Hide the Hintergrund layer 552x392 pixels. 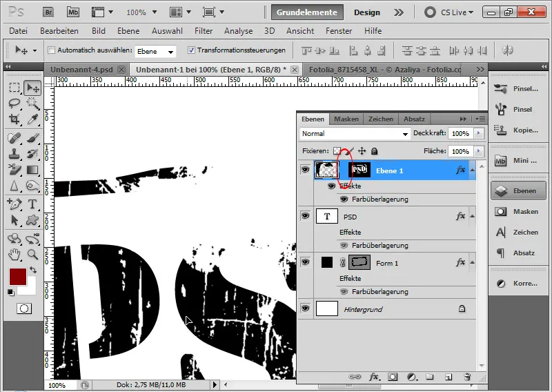[x=305, y=308]
